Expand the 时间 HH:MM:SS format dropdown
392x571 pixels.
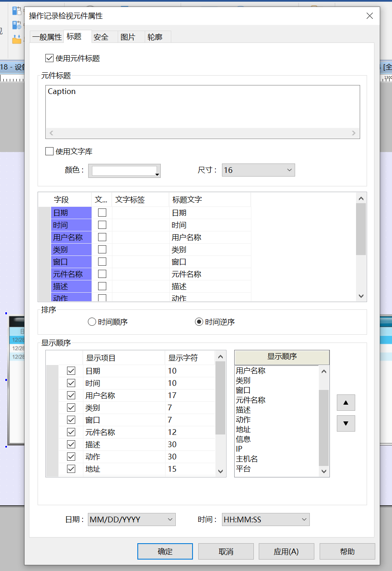click(265, 519)
